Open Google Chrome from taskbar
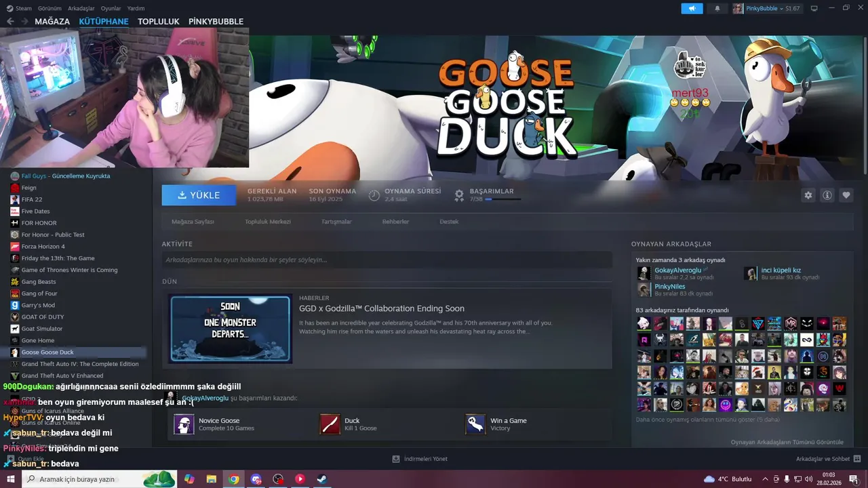The width and height of the screenshot is (868, 488). 234,479
